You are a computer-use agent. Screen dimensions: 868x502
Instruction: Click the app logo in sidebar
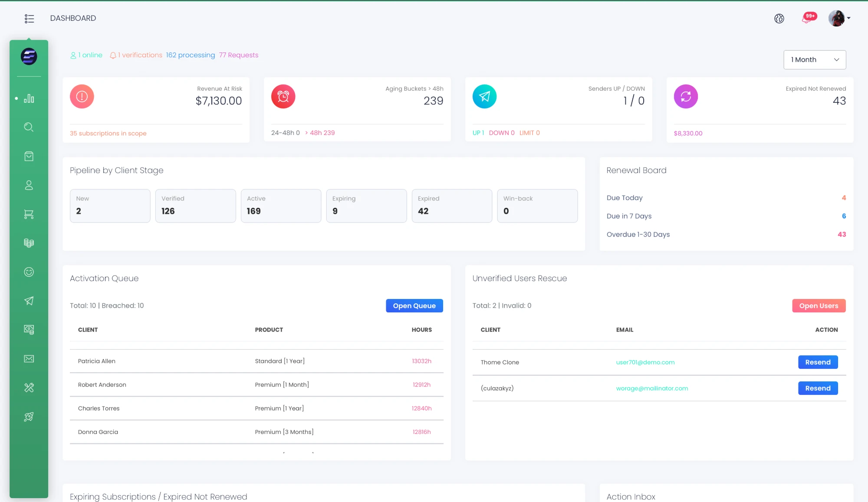click(x=29, y=56)
